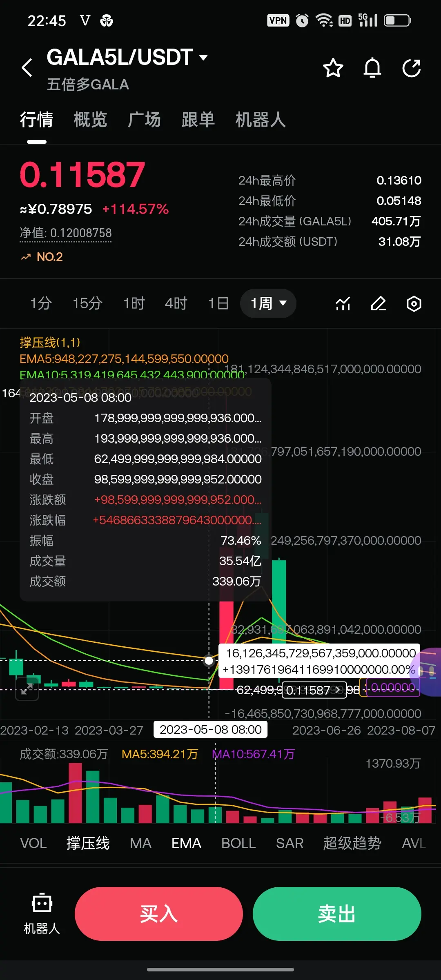
Task: Tap the EMA5 value label
Action: click(124, 359)
